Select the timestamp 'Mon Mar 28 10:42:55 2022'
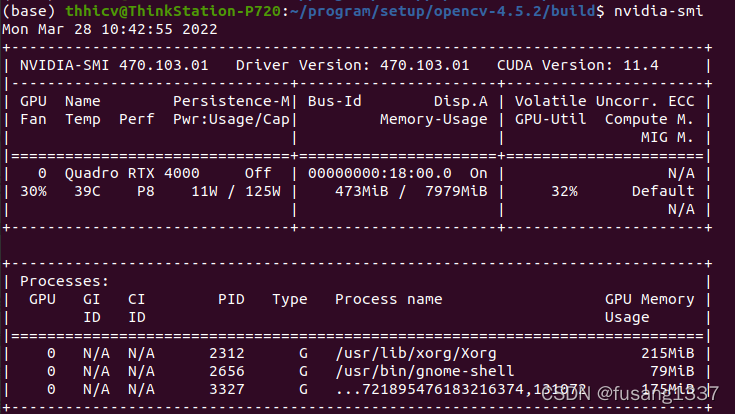735x414 pixels. point(110,29)
